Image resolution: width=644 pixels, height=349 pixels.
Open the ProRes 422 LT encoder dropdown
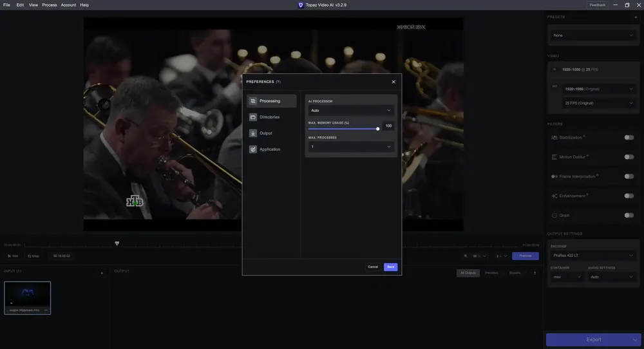coord(592,256)
